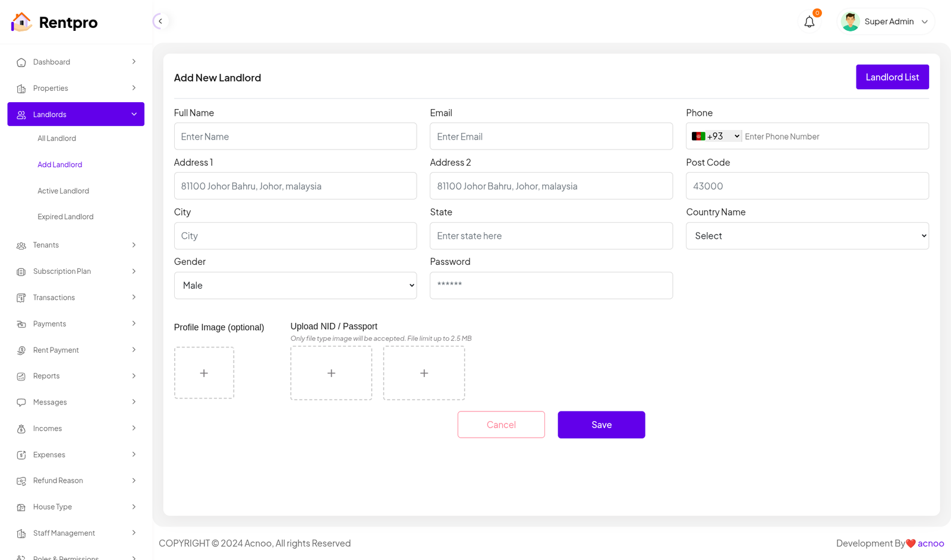Expand the Tenants sidebar menu

[75, 245]
